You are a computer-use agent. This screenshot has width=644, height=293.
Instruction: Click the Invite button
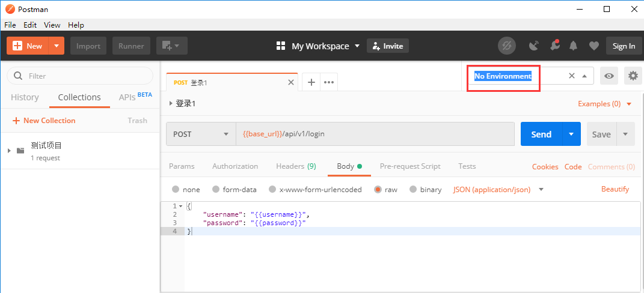(388, 46)
